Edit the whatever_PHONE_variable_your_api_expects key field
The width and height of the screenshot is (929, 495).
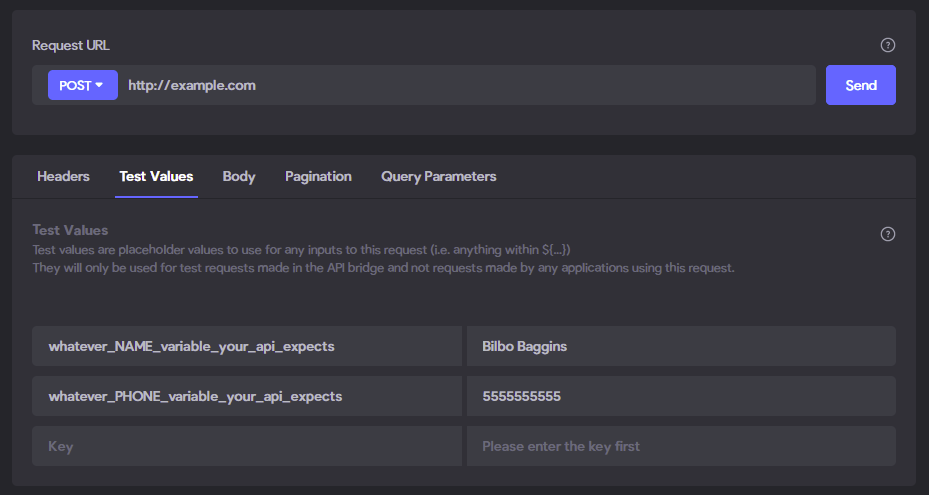(247, 396)
